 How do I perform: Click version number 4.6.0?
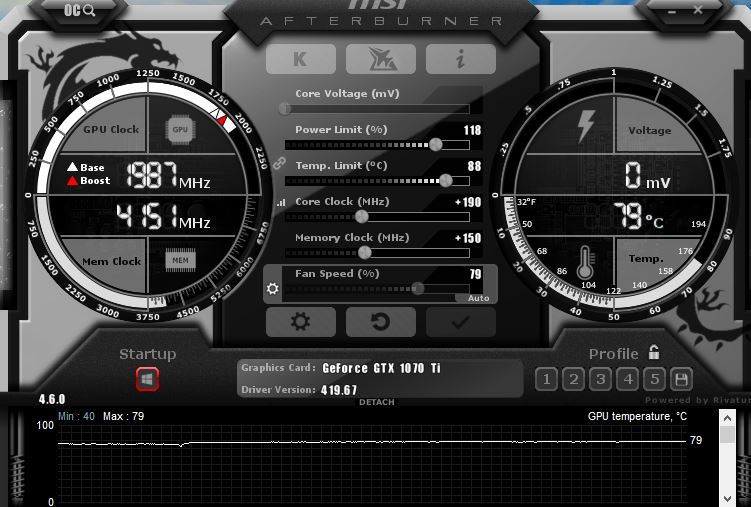[x=52, y=399]
